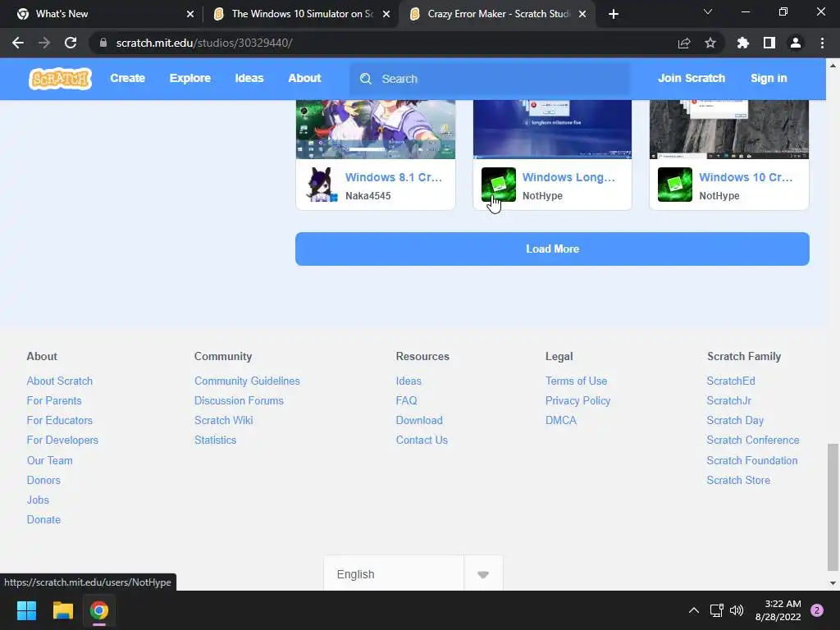Image resolution: width=840 pixels, height=630 pixels.
Task: Open File Explorer from taskbar
Action: 62,610
